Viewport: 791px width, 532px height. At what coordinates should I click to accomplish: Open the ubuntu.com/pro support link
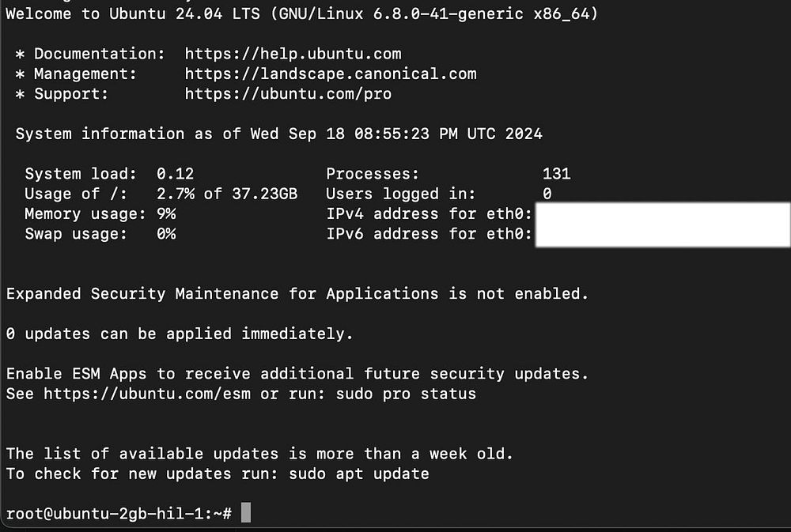click(x=288, y=94)
